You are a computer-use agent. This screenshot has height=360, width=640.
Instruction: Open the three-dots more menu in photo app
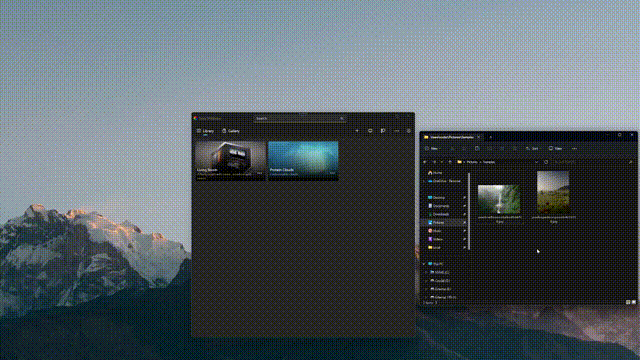click(x=396, y=131)
